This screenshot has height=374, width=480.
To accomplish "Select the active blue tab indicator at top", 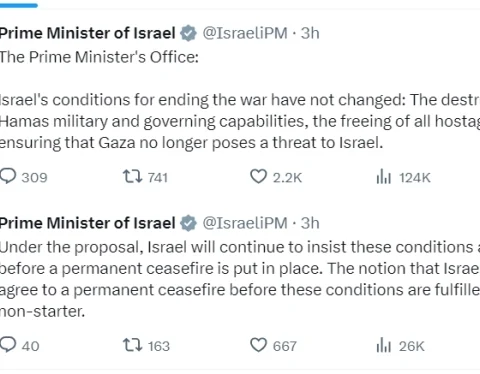I will coord(19,5).
